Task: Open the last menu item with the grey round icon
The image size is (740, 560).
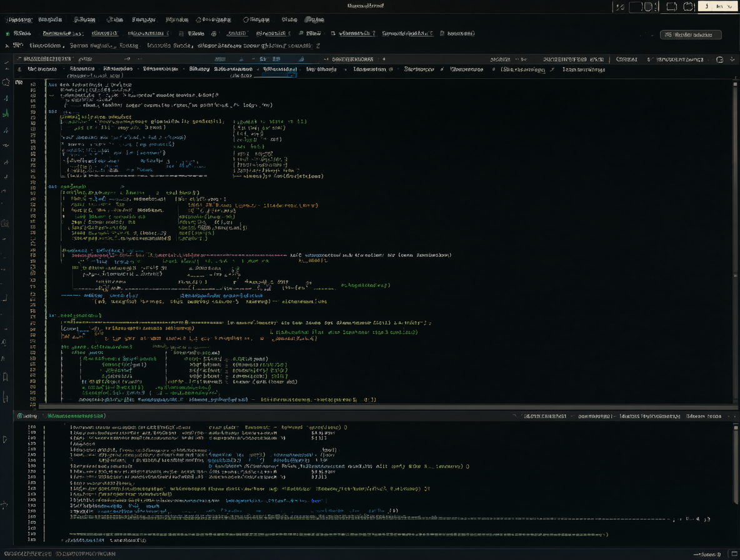Action: click(315, 20)
